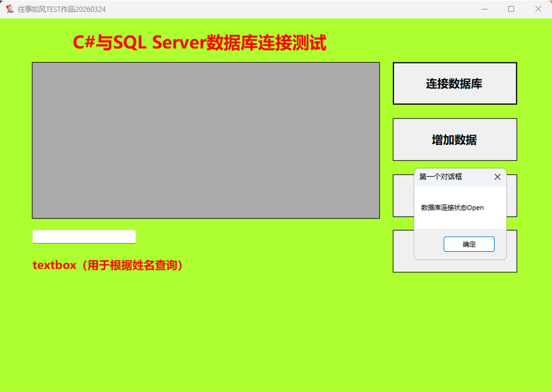
Task: Click the partially hidden button below 增加数据
Action: (x=404, y=196)
